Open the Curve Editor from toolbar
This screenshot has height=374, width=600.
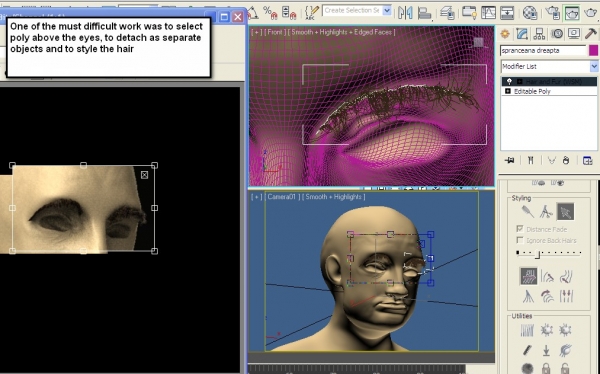488,12
